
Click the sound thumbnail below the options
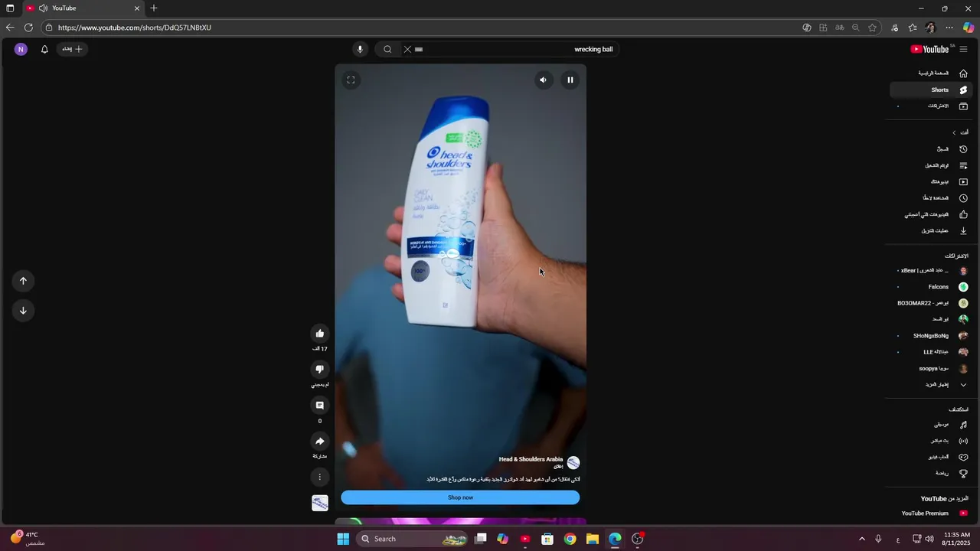(x=320, y=503)
